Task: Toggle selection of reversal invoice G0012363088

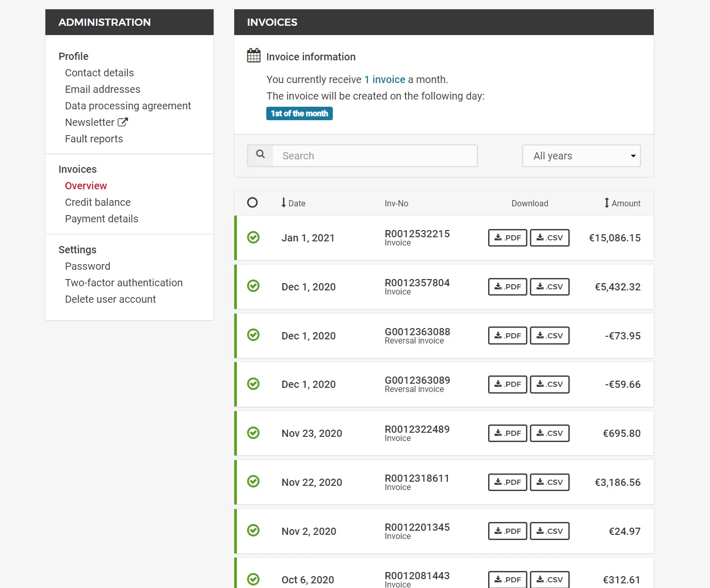Action: (253, 335)
